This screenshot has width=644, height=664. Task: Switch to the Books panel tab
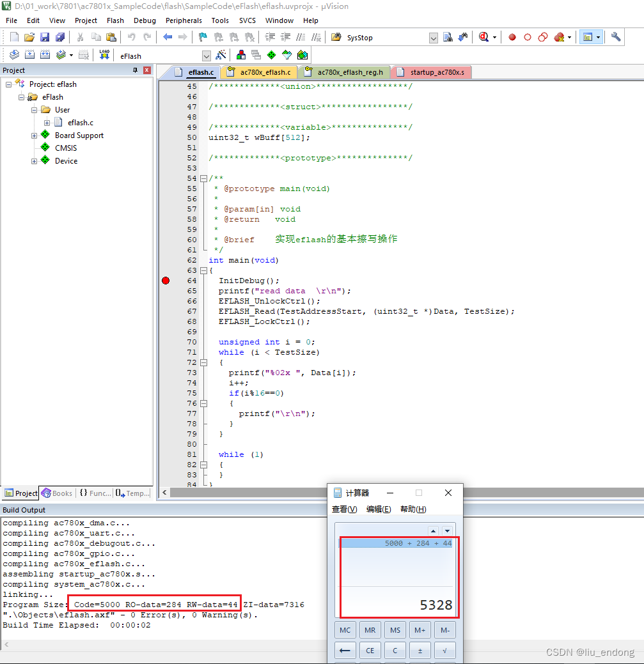tap(57, 493)
